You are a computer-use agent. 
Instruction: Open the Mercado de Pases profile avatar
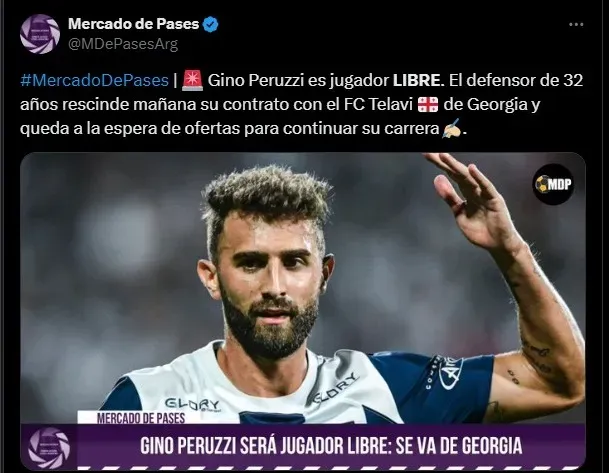[x=40, y=34]
